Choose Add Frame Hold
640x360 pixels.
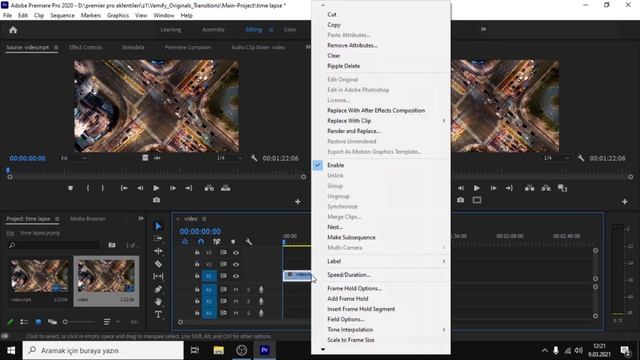coord(348,299)
